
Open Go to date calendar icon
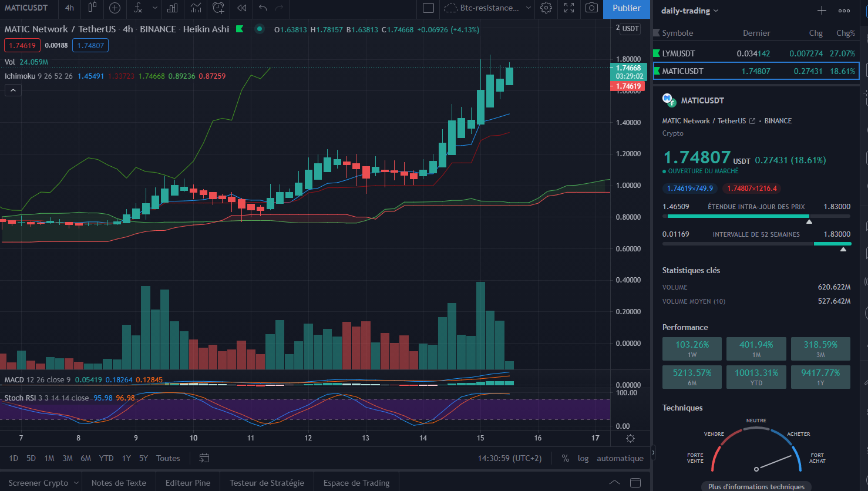(204, 458)
